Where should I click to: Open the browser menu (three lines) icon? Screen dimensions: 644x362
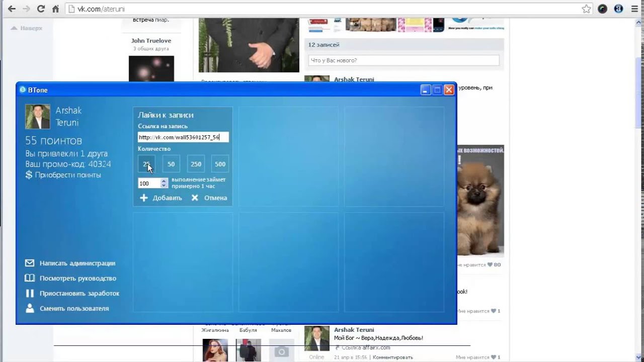(x=633, y=9)
